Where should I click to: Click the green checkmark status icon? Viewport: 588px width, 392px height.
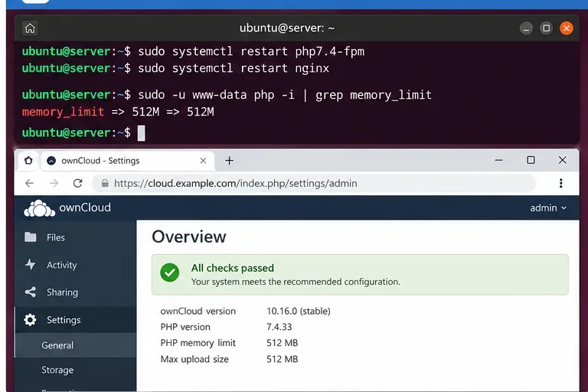tap(169, 273)
